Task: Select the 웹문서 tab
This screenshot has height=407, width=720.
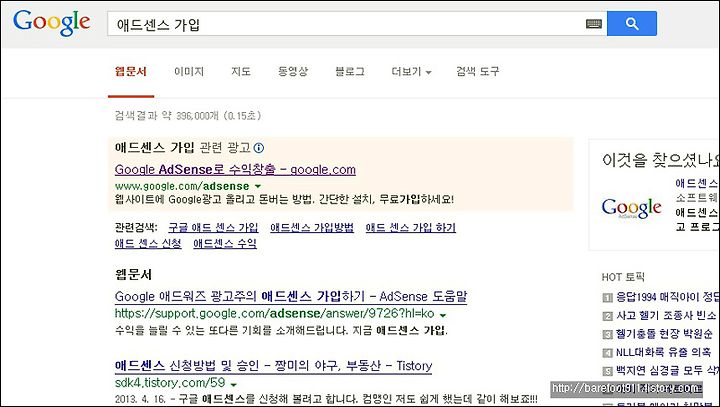Action: (131, 72)
